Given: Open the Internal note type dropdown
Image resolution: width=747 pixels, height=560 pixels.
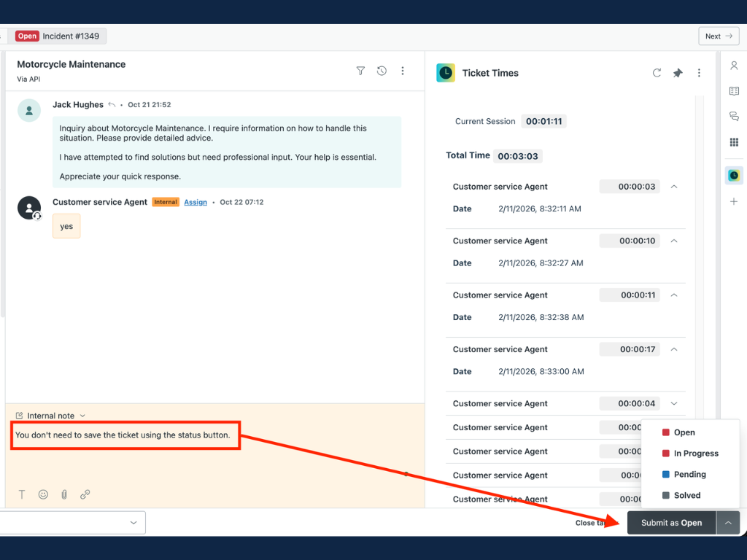Looking at the screenshot, I should click(x=51, y=416).
